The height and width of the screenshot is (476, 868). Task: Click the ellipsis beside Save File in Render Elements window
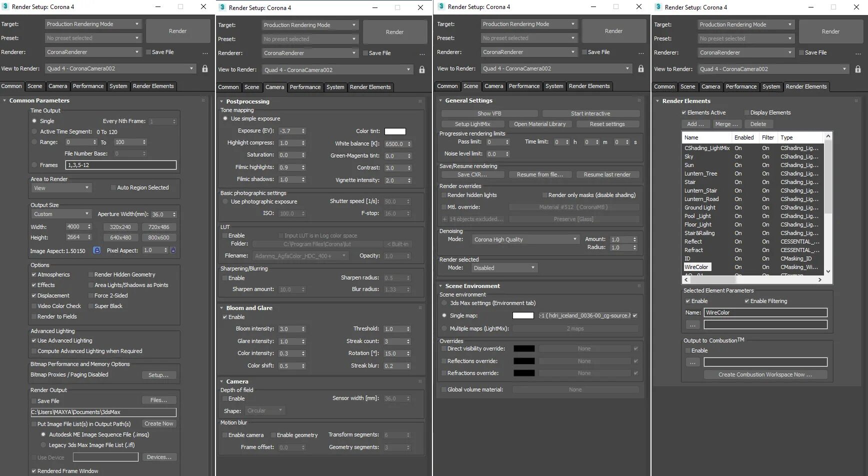858,53
